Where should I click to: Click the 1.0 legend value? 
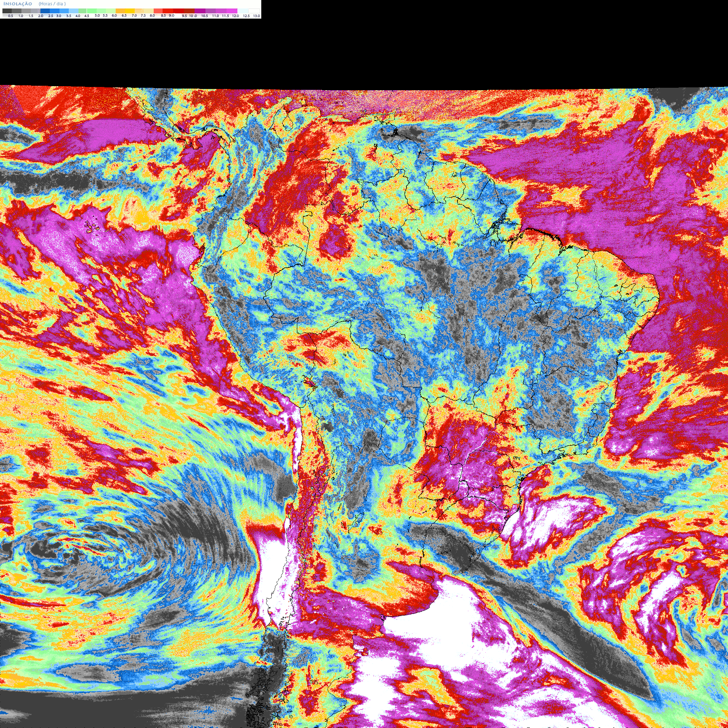pyautogui.click(x=21, y=16)
